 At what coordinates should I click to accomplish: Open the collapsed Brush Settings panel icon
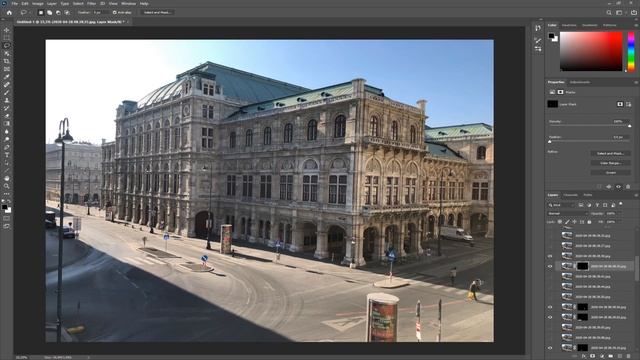[538, 40]
